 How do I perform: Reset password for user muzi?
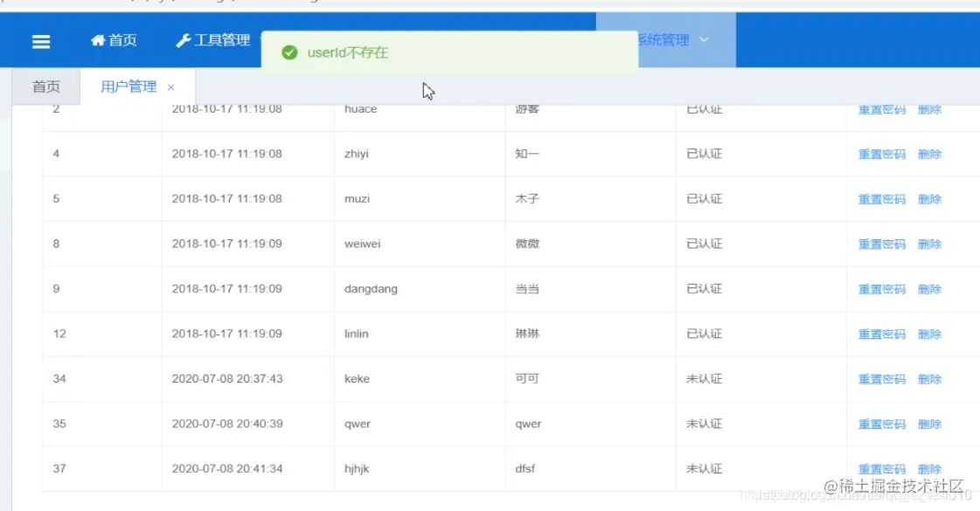pyautogui.click(x=881, y=199)
